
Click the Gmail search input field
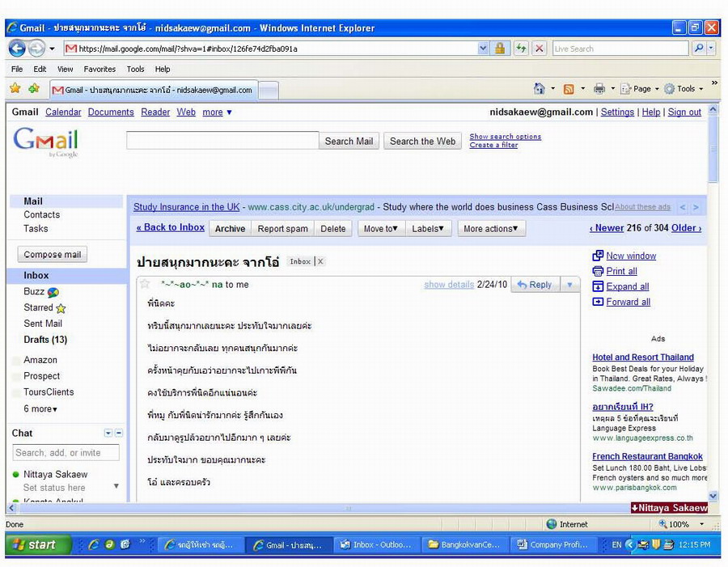tap(222, 140)
